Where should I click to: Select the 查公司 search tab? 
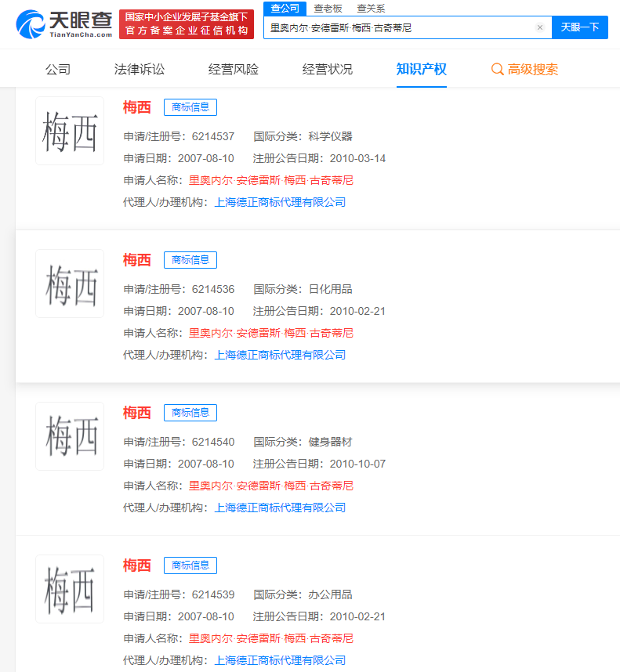tap(285, 8)
